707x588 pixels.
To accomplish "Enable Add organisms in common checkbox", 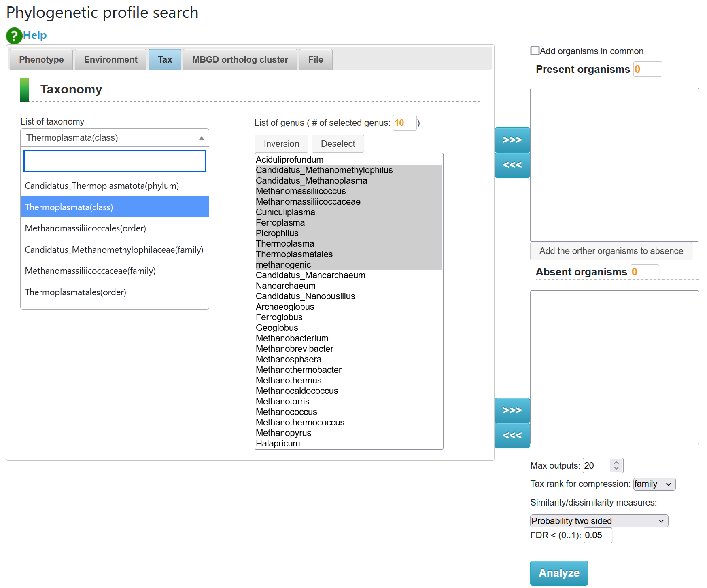I will tap(535, 51).
